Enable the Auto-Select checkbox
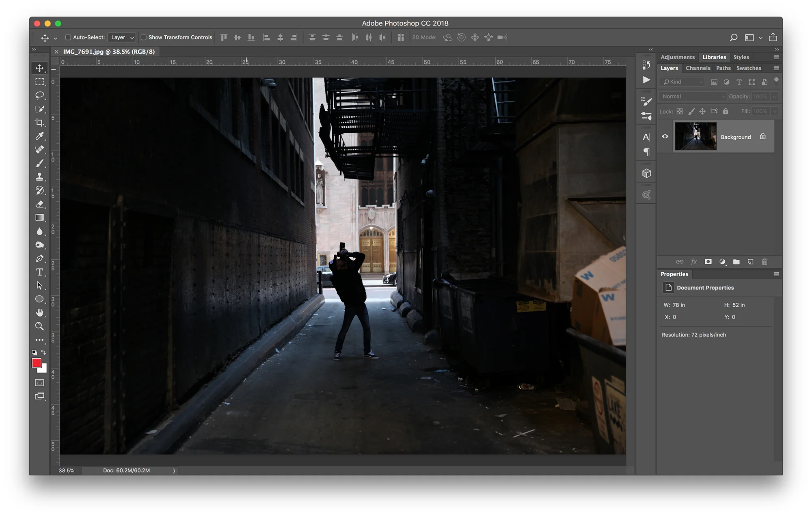This screenshot has height=517, width=812. coord(68,37)
